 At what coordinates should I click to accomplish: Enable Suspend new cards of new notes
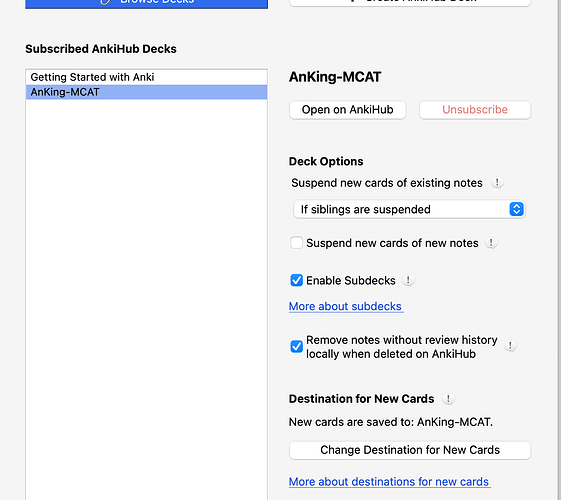(x=297, y=243)
